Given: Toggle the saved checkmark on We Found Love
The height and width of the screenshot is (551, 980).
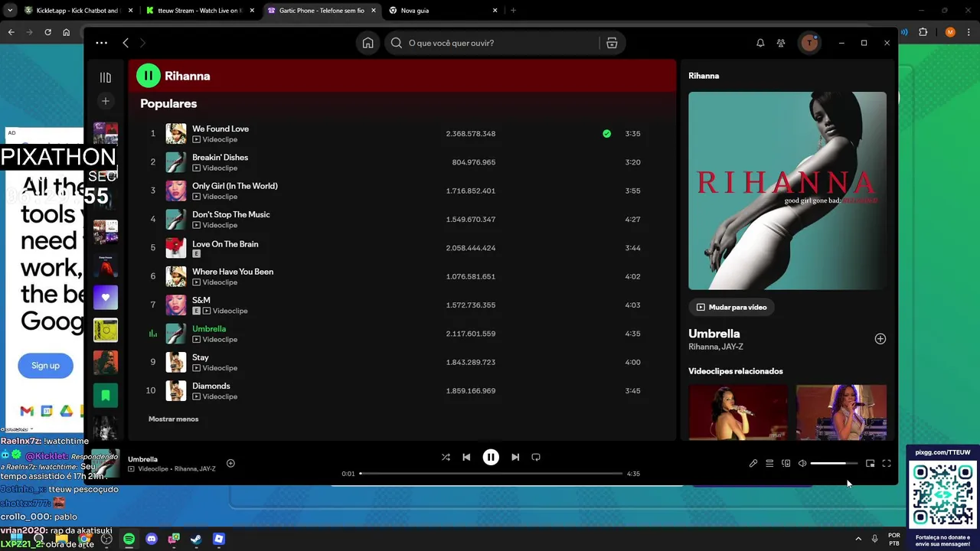Looking at the screenshot, I should point(606,134).
